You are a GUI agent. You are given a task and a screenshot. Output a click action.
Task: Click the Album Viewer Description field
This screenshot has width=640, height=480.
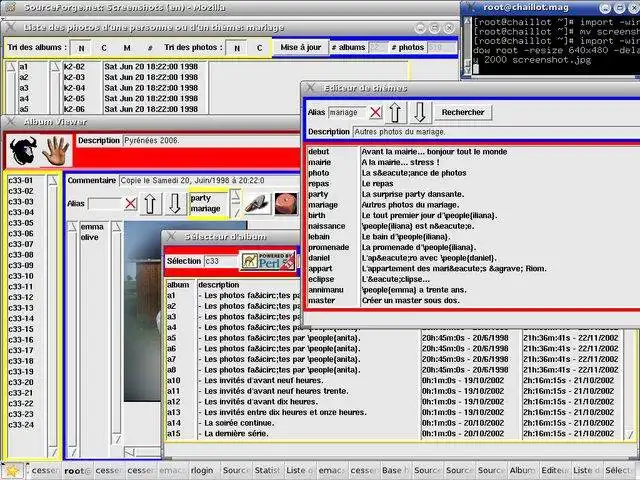[211, 140]
